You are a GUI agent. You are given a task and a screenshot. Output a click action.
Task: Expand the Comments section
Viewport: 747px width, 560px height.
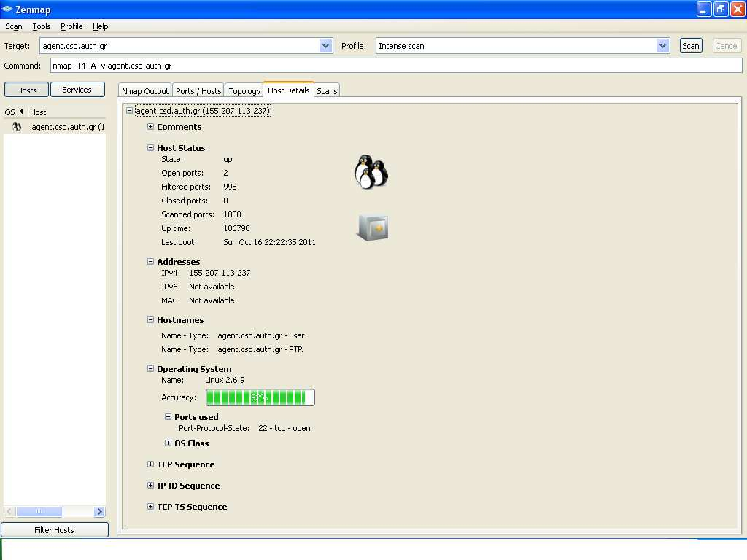coord(150,127)
